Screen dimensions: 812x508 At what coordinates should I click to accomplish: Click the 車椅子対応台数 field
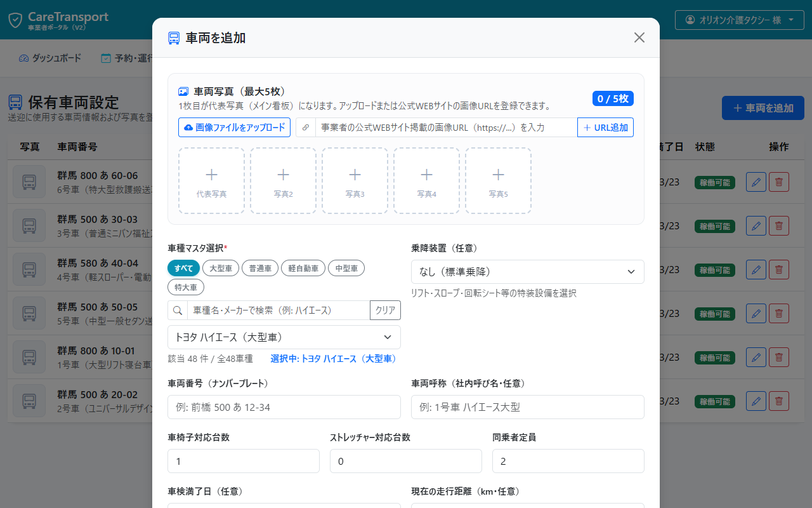tap(244, 461)
